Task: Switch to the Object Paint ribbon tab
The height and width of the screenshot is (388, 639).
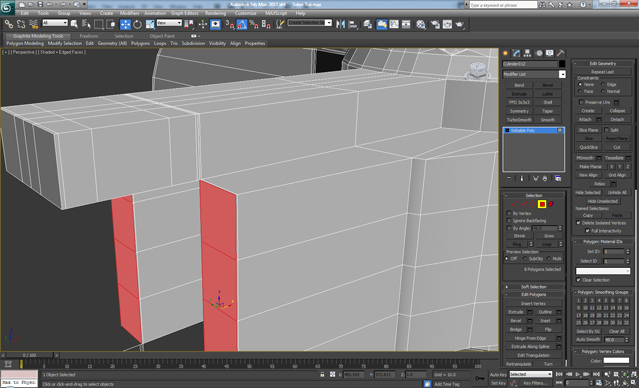Action: pos(162,36)
